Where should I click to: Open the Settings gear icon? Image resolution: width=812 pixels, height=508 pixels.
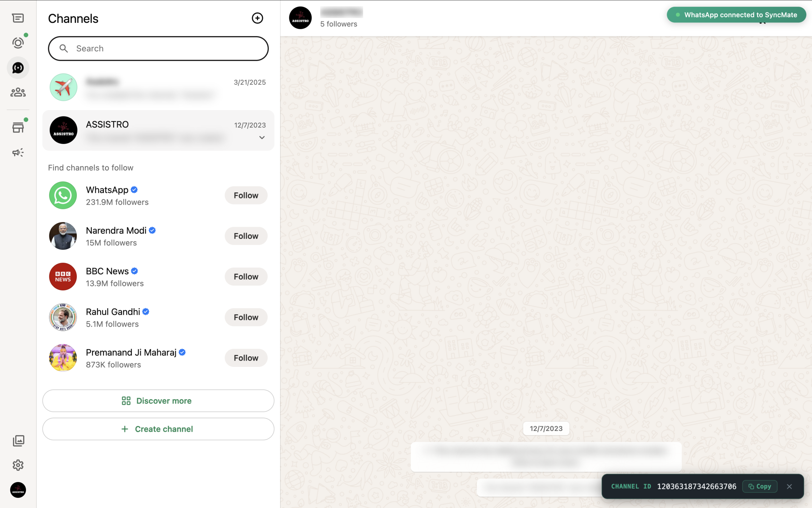pyautogui.click(x=18, y=465)
